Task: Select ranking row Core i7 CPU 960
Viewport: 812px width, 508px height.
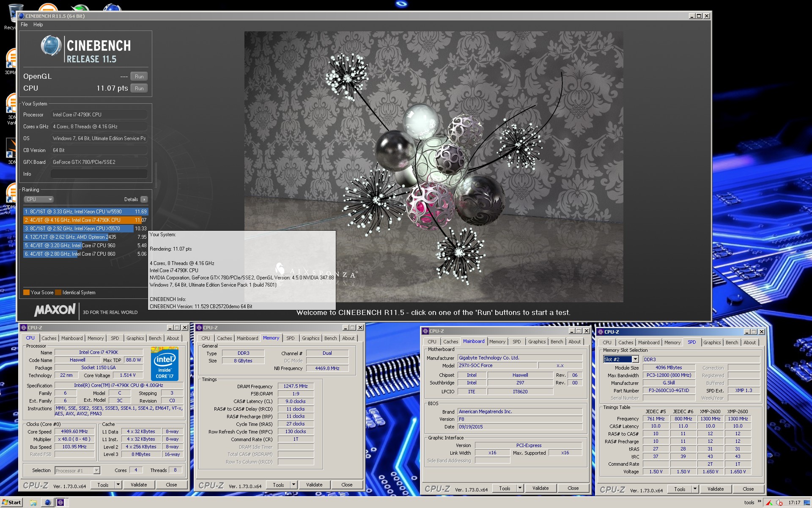Action: (85, 246)
